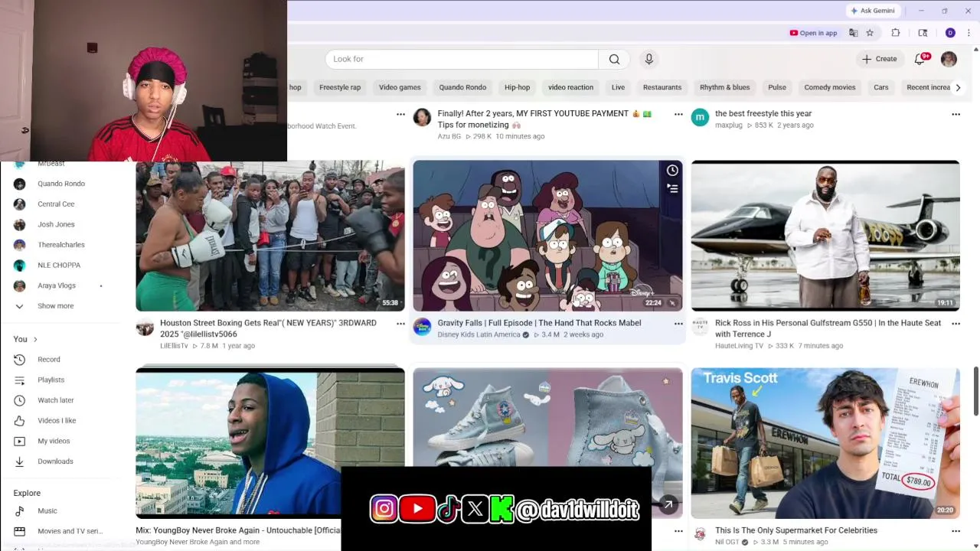980x551 pixels.
Task: Select the Quando Rondo chip
Action: [x=462, y=87]
